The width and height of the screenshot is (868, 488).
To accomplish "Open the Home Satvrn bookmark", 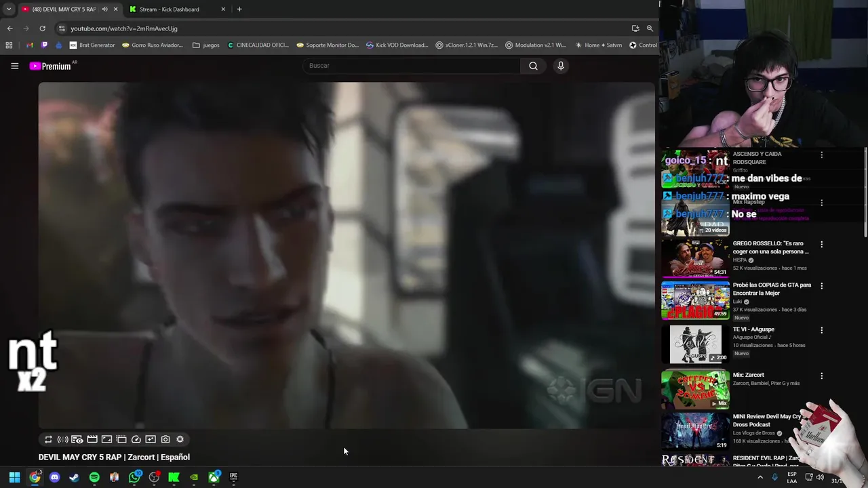I will pos(598,45).
